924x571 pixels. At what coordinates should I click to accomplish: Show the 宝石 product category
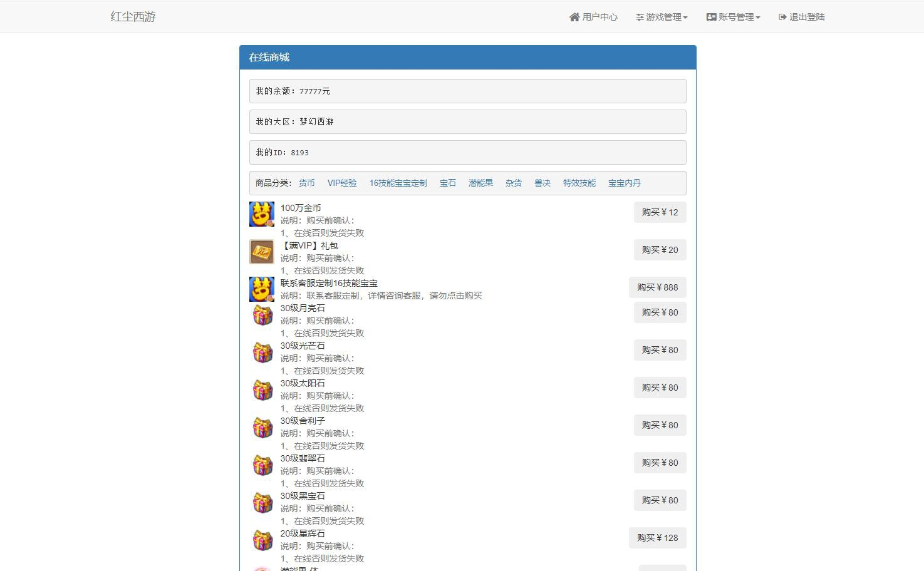(448, 183)
